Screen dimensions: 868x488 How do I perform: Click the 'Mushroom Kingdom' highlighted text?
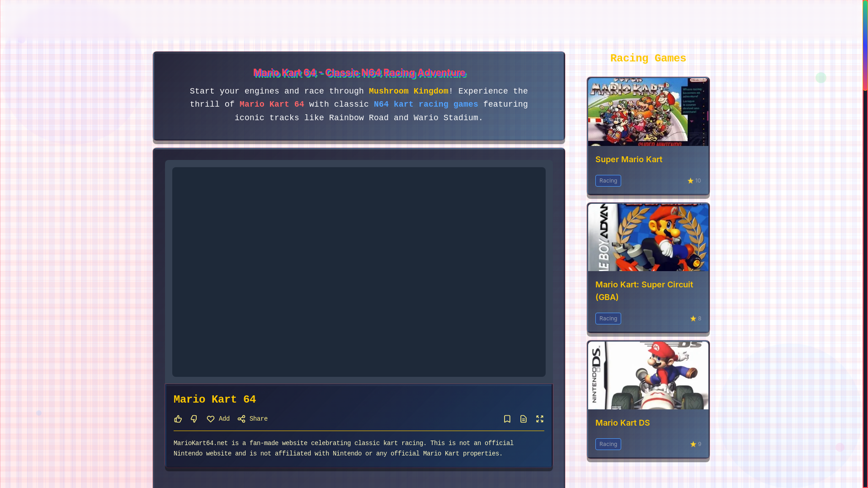pos(409,91)
